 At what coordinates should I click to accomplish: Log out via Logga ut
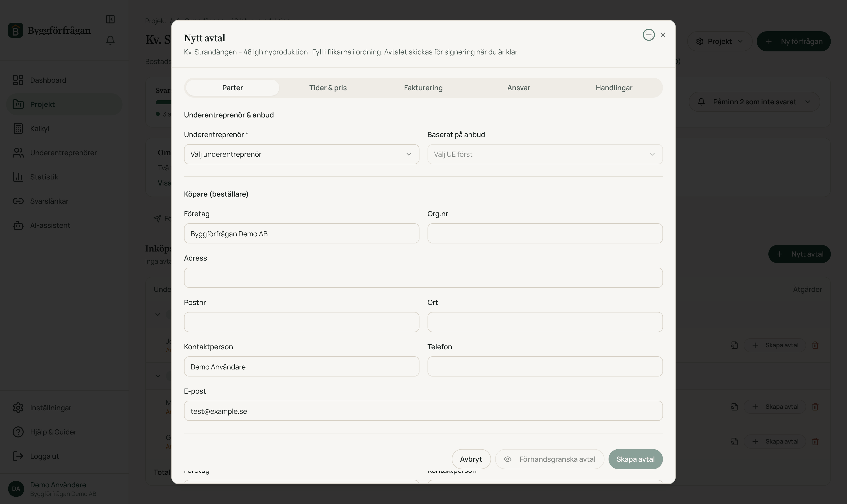tap(64, 456)
